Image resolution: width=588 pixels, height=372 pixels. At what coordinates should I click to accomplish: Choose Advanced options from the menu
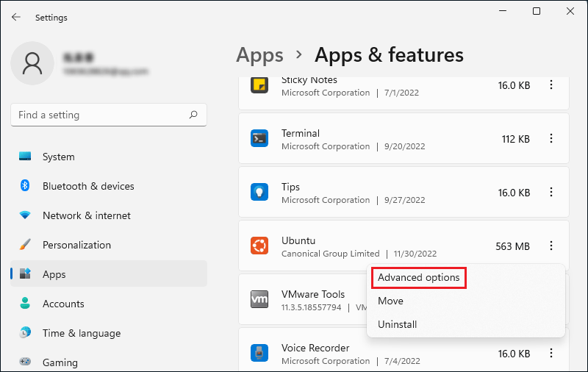(418, 277)
